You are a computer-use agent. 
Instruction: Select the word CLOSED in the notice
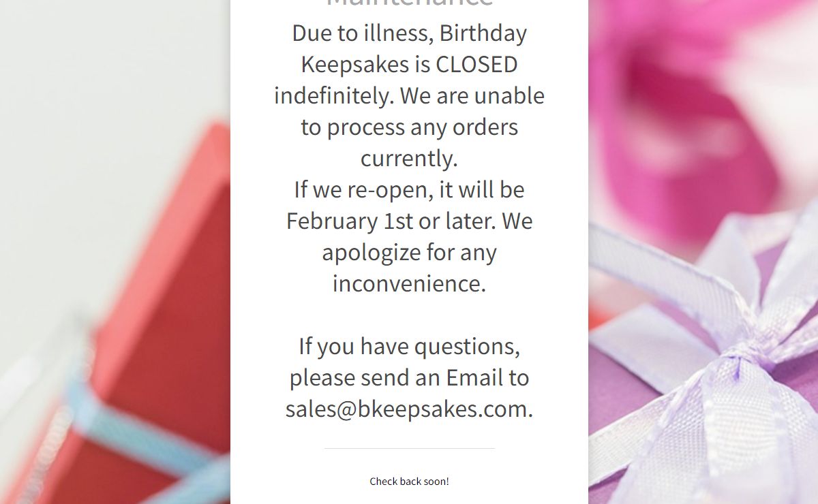pos(476,64)
